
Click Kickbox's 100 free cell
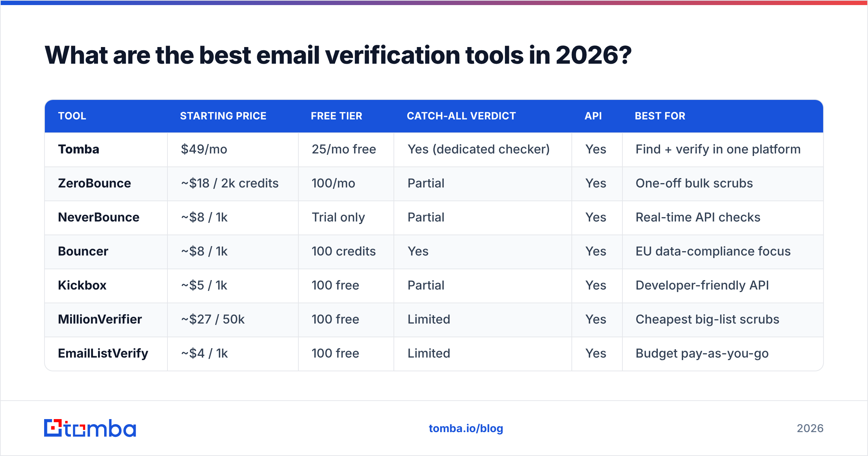(x=346, y=286)
